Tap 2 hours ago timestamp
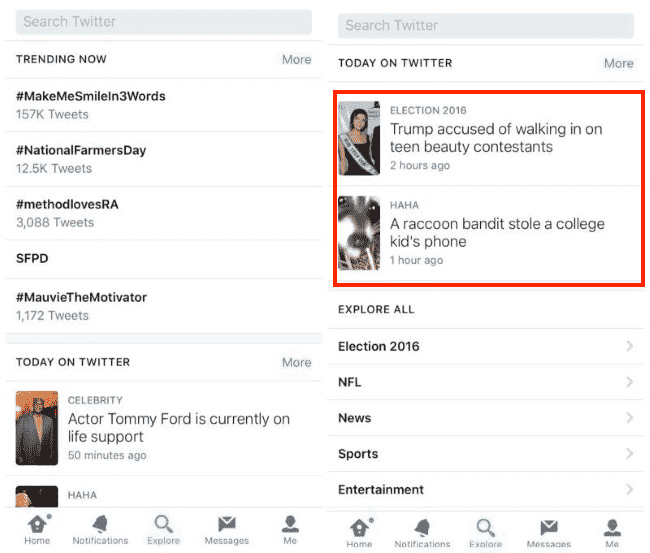The height and width of the screenshot is (553, 650). [x=420, y=165]
